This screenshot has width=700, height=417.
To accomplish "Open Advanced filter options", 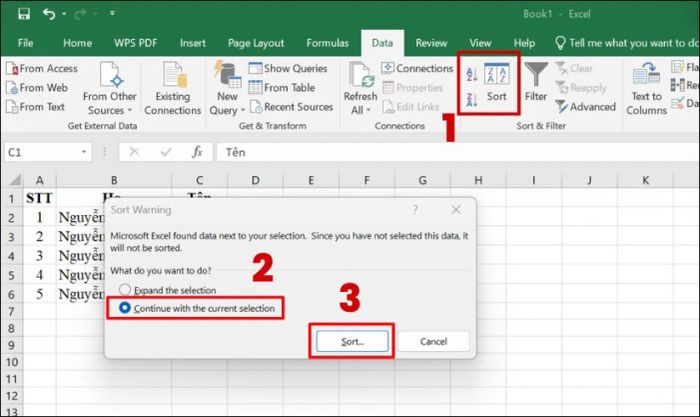I will (585, 107).
